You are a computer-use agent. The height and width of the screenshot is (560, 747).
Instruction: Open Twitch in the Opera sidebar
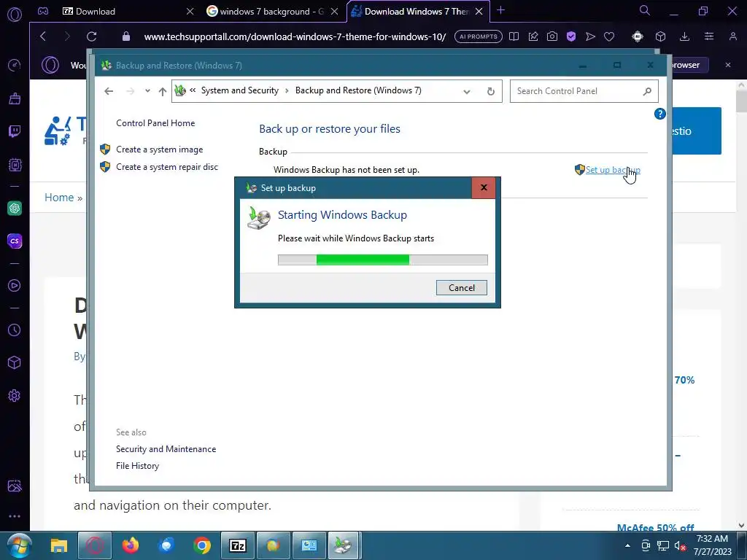click(x=15, y=131)
